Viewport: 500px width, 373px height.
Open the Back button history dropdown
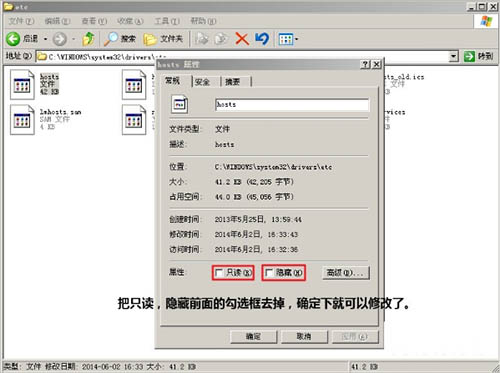45,39
